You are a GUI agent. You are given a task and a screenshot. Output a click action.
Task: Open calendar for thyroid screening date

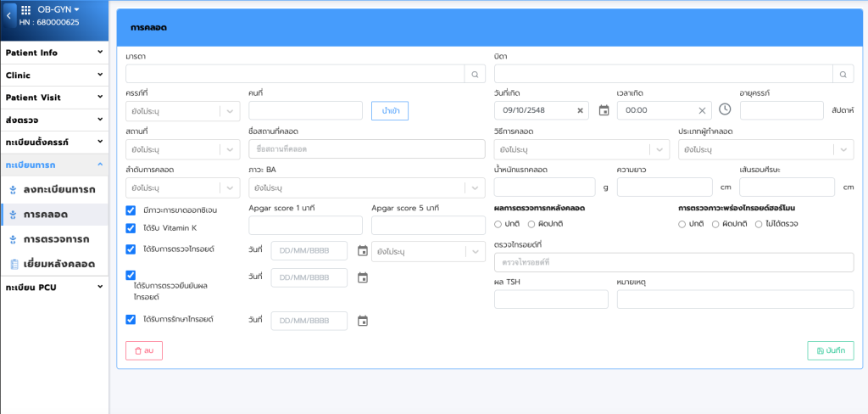click(363, 251)
